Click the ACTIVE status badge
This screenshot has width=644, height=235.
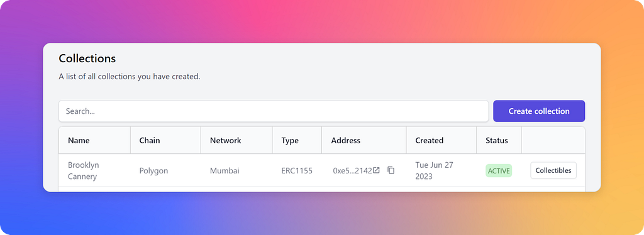point(499,171)
